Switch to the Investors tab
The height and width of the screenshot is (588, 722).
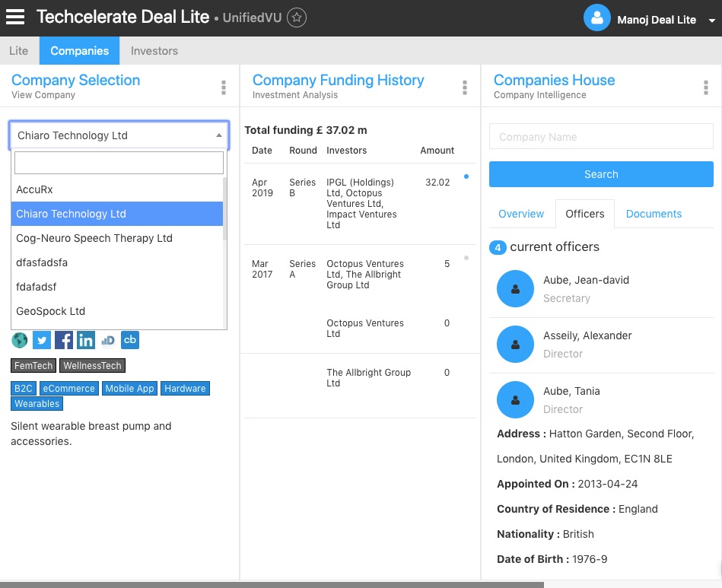[x=154, y=51]
